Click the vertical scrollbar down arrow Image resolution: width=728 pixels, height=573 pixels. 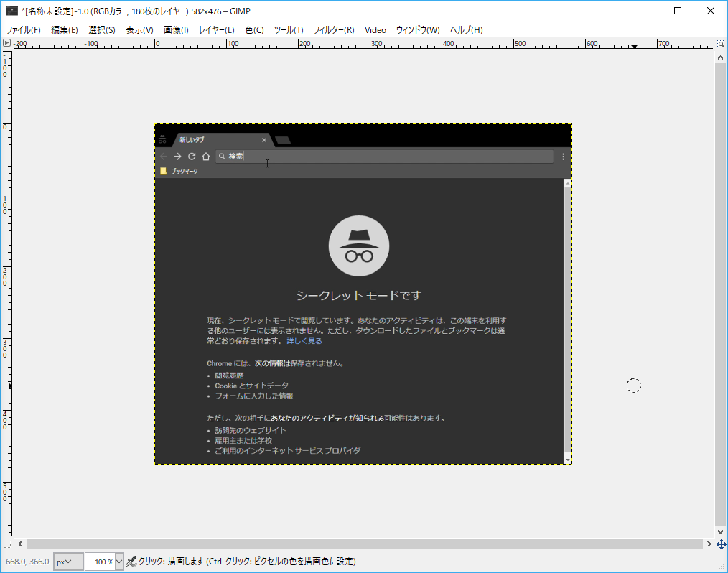click(x=720, y=531)
